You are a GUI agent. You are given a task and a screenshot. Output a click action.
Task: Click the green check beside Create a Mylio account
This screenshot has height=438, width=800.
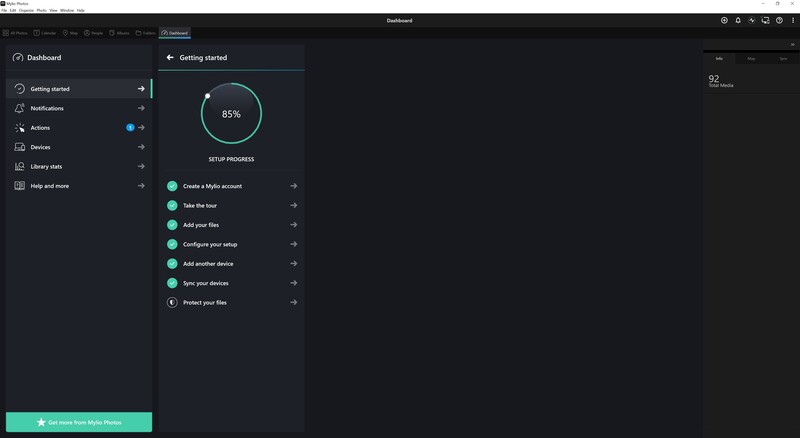coord(172,186)
